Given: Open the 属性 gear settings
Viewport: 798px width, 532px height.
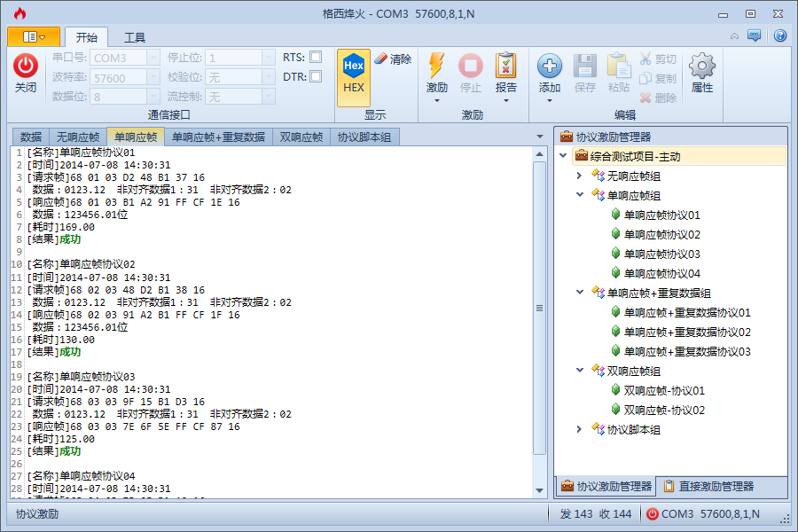Looking at the screenshot, I should [x=702, y=66].
